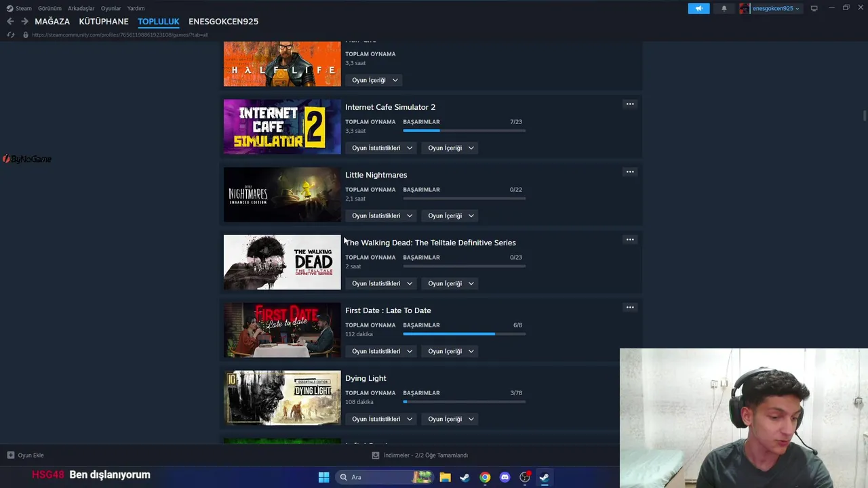The width and height of the screenshot is (868, 488).
Task: Open İndirmeler downloads status
Action: click(420, 455)
